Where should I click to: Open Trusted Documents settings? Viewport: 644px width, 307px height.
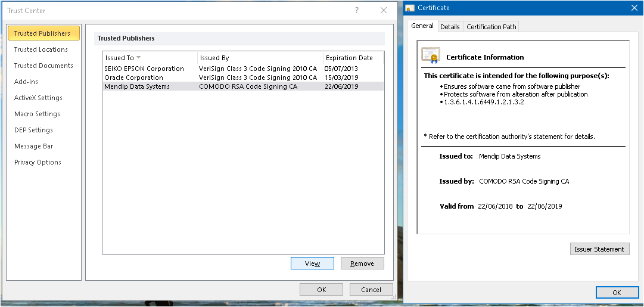point(43,66)
